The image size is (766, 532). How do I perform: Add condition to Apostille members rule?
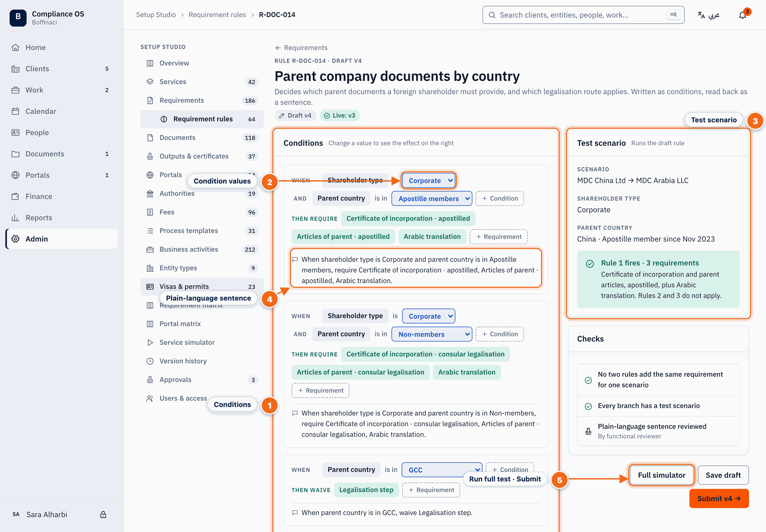[x=499, y=198]
